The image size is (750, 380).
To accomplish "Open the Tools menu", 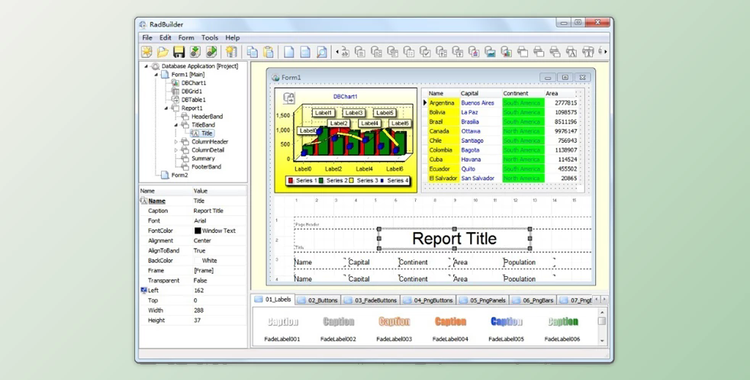I will pos(210,38).
